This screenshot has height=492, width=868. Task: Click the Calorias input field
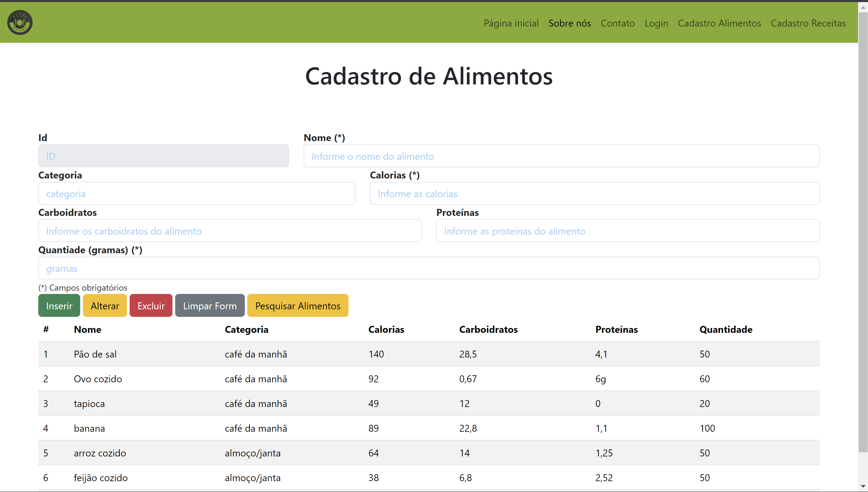[594, 193]
